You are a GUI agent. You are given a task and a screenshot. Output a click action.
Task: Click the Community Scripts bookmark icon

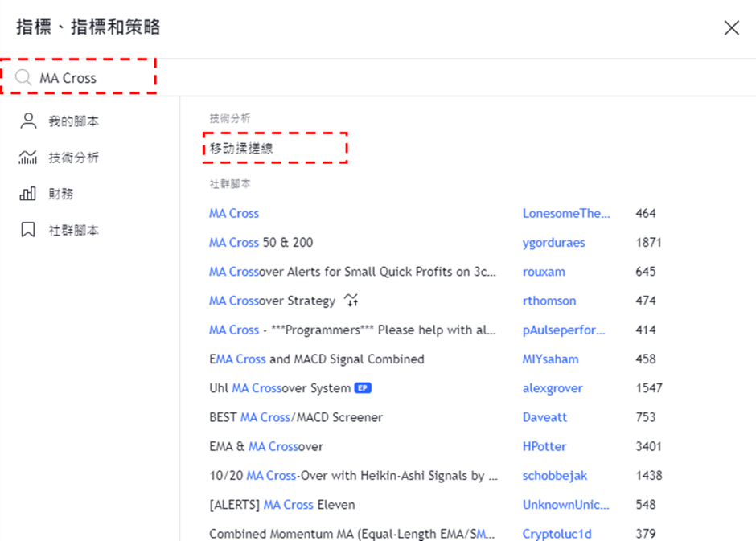[28, 230]
